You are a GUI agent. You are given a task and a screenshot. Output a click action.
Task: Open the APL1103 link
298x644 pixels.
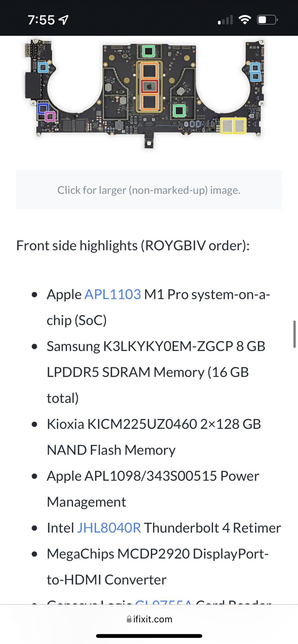click(x=112, y=294)
